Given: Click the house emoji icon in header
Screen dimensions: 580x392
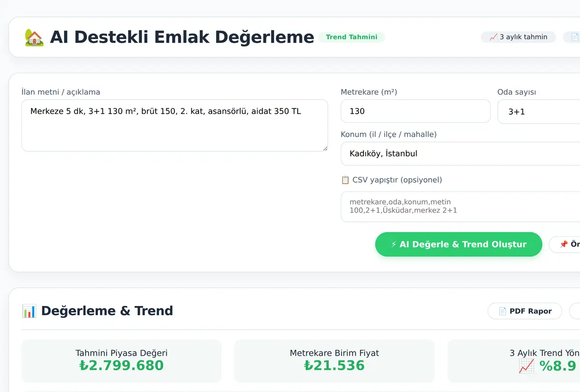Looking at the screenshot, I should [x=34, y=37].
